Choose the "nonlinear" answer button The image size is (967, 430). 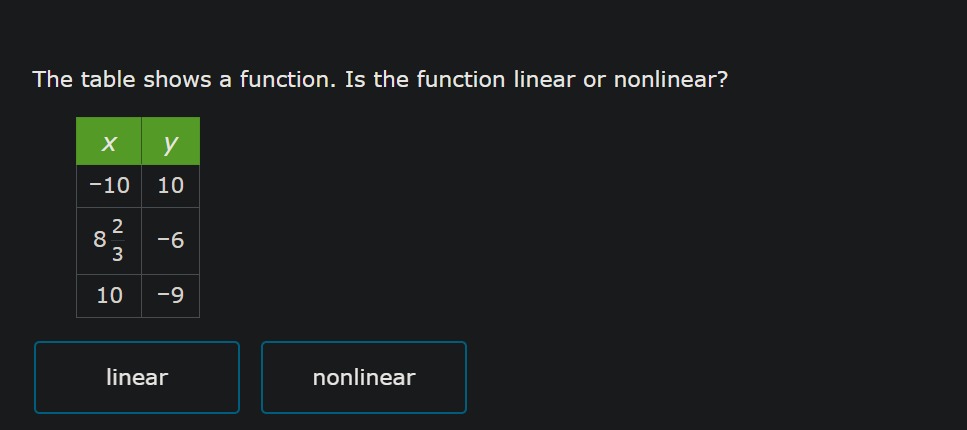click(364, 377)
